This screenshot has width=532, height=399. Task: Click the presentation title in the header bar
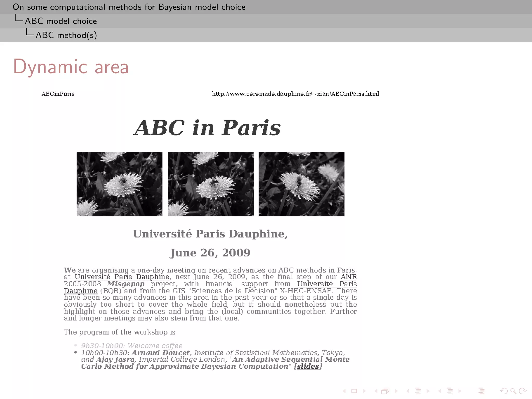click(x=129, y=7)
